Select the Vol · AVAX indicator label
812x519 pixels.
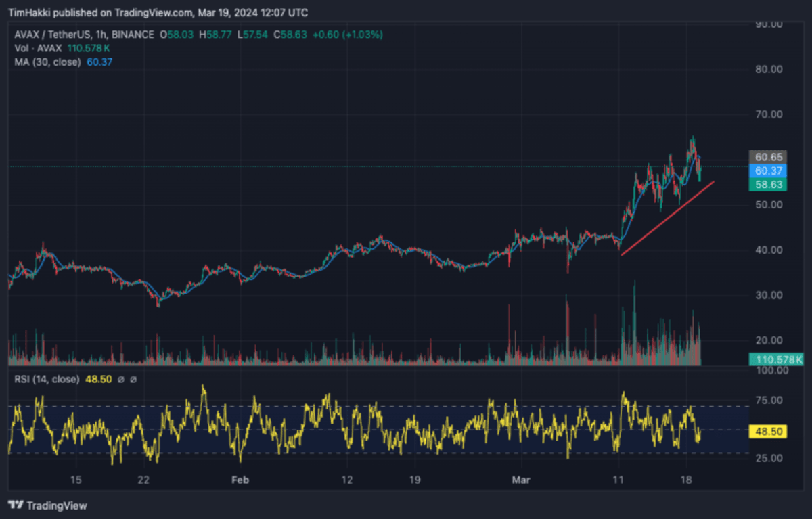click(x=39, y=48)
